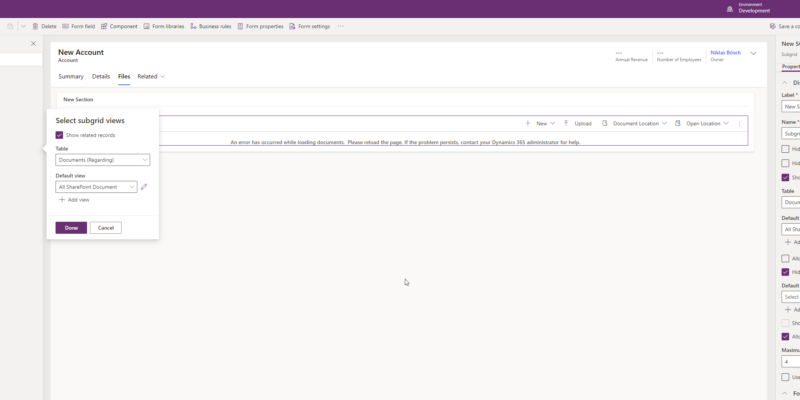
Task: Open All SharePoint Document view dropdown in dialog
Action: [x=96, y=187]
